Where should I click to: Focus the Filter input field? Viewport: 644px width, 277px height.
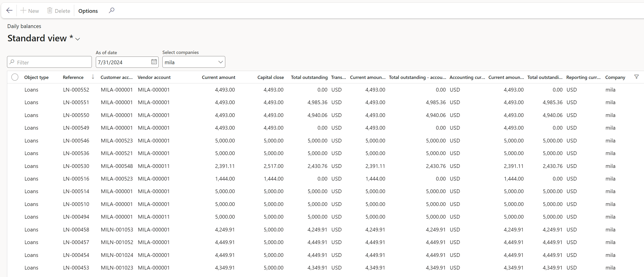pyautogui.click(x=50, y=62)
